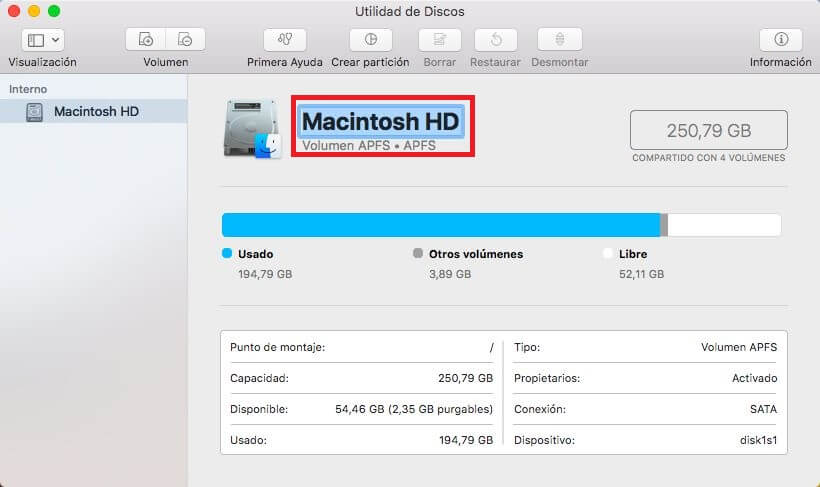The height and width of the screenshot is (487, 820).
Task: Click the 3,89 GB value
Action: click(450, 274)
